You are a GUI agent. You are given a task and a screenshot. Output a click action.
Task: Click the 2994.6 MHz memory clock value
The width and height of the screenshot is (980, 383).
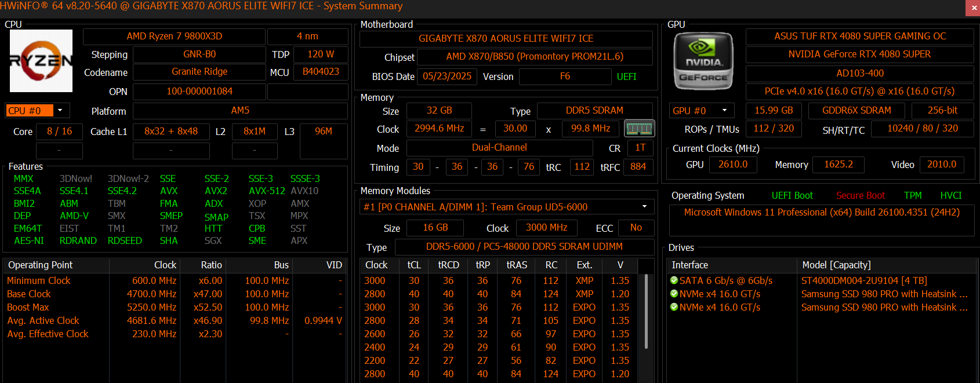[x=439, y=129]
